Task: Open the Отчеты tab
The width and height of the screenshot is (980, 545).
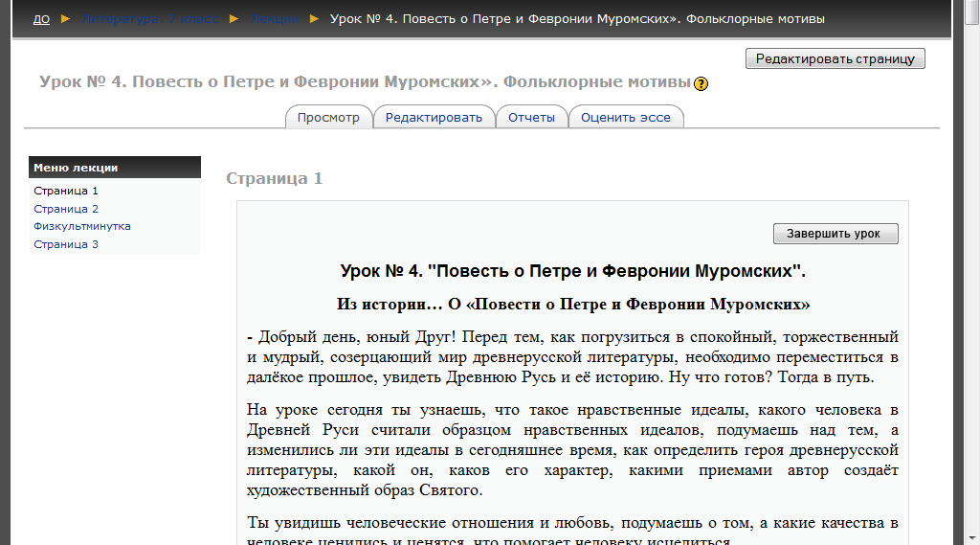Action: [531, 117]
